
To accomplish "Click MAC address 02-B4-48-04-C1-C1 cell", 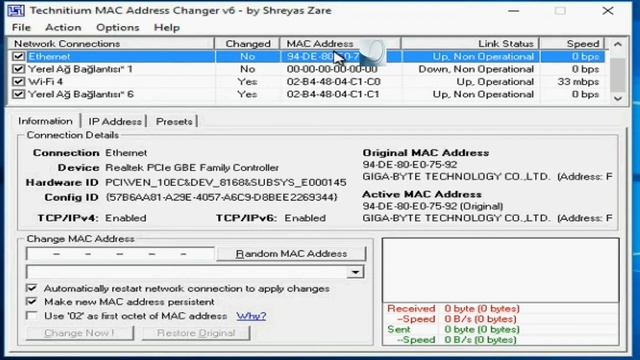I will pos(333,94).
